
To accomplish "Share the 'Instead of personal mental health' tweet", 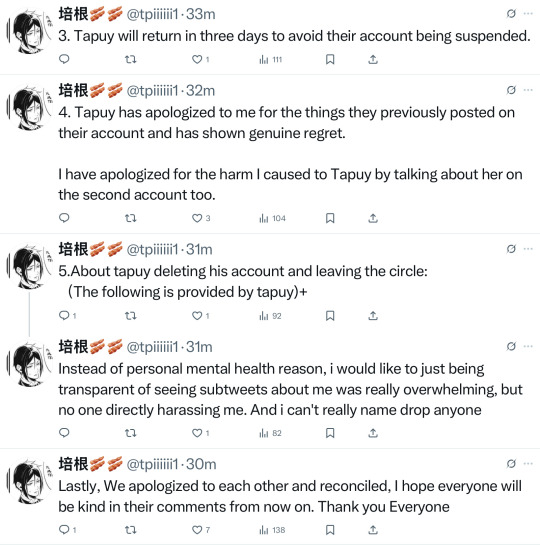I will 373,433.
